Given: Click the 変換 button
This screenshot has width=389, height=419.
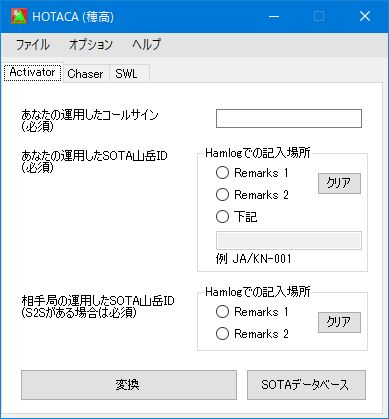Looking at the screenshot, I should (x=129, y=385).
